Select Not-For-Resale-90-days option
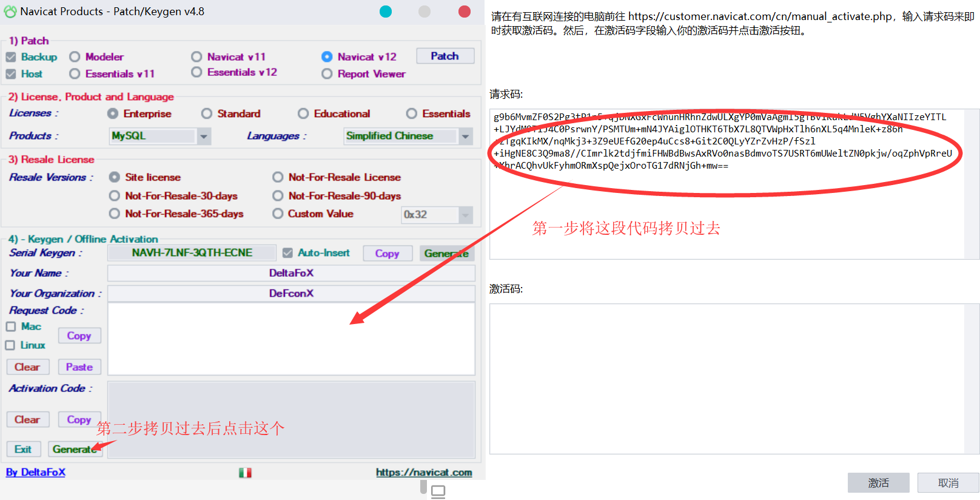This screenshot has height=500, width=980. coord(278,196)
